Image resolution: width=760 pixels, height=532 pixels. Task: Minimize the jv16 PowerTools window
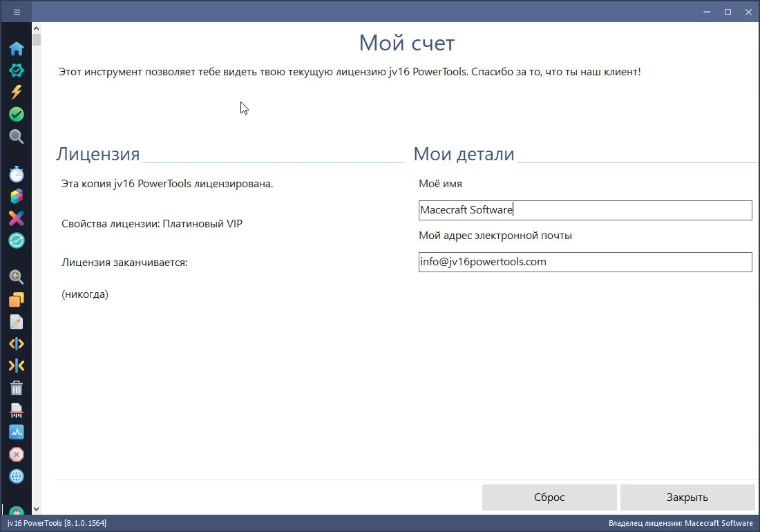tap(707, 12)
